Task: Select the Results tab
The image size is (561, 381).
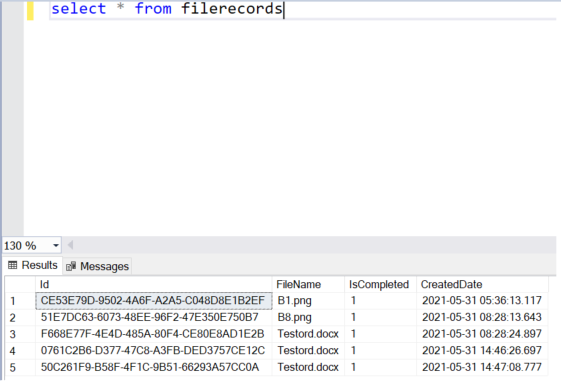Action: (x=33, y=265)
